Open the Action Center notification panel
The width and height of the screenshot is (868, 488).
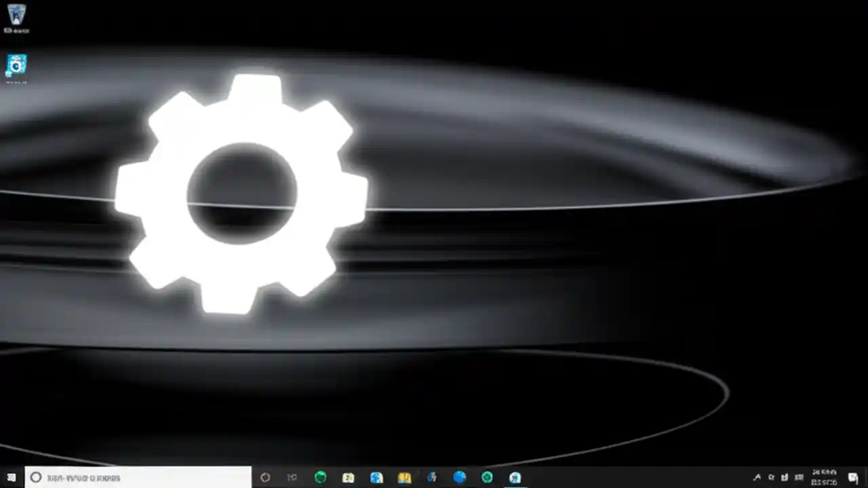pos(853,478)
